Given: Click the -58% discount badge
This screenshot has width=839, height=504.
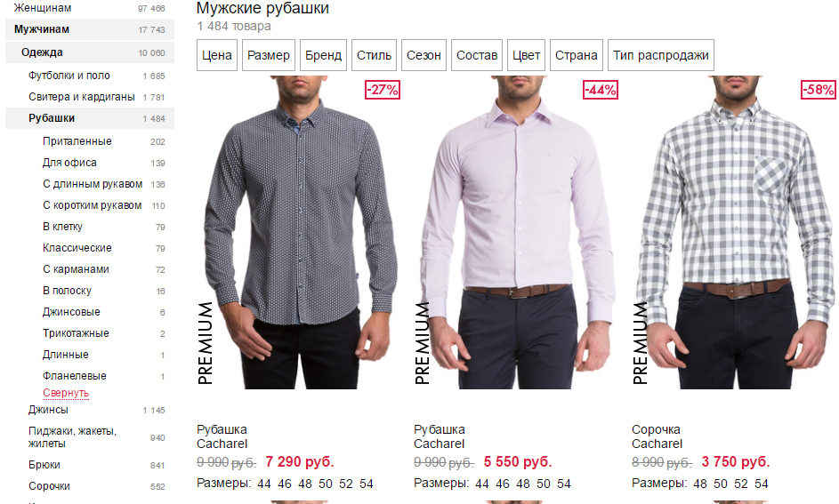Looking at the screenshot, I should [x=819, y=90].
